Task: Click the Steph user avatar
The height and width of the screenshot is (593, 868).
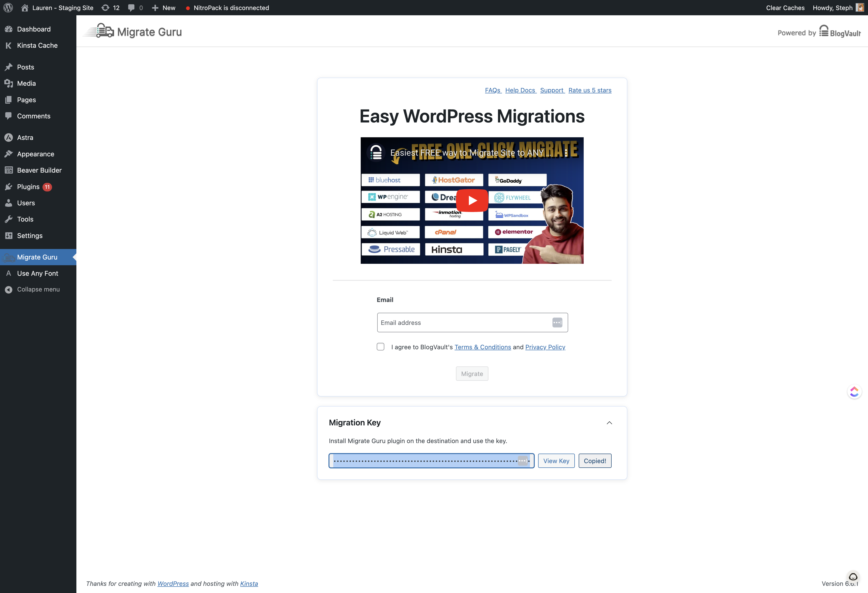Action: [x=860, y=7]
